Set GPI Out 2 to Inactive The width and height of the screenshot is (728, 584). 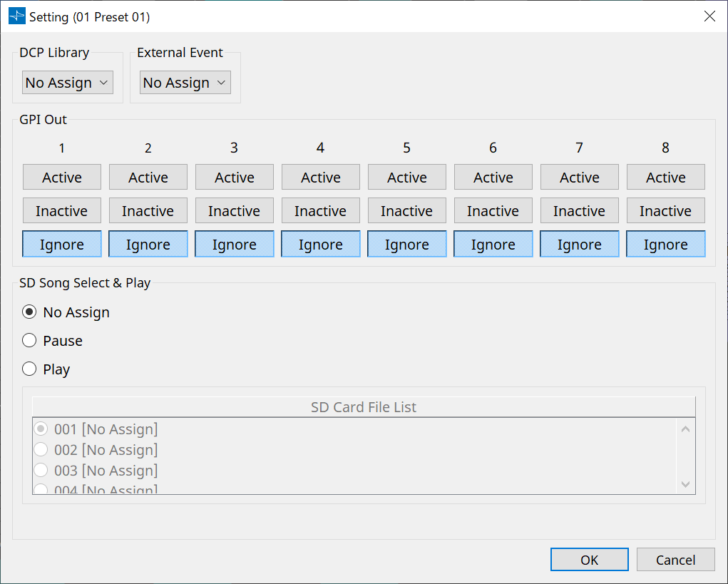click(x=148, y=211)
